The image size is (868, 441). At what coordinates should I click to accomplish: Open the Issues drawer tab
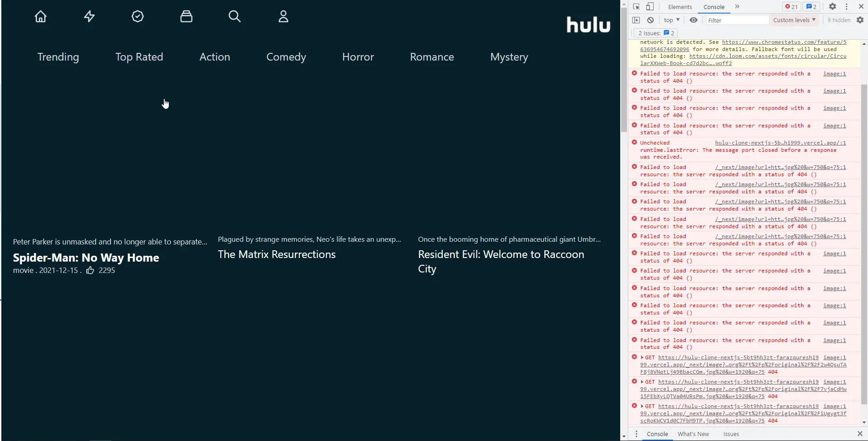tap(731, 434)
